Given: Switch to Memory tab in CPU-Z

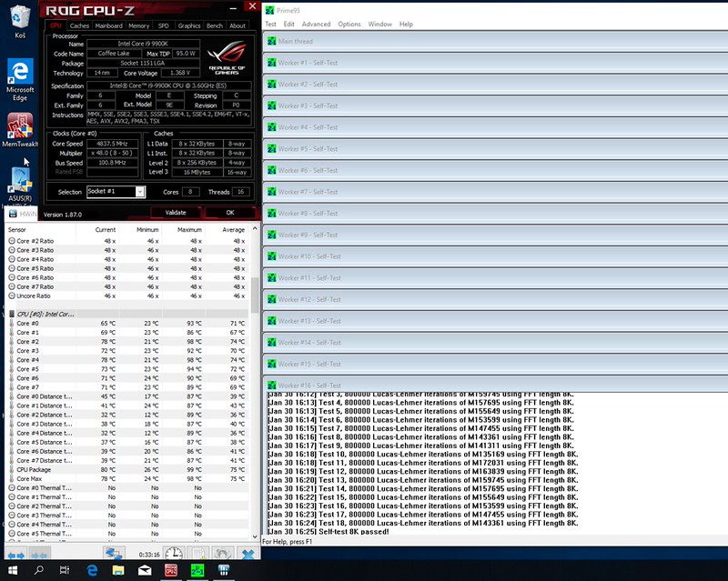Looking at the screenshot, I should [138, 25].
